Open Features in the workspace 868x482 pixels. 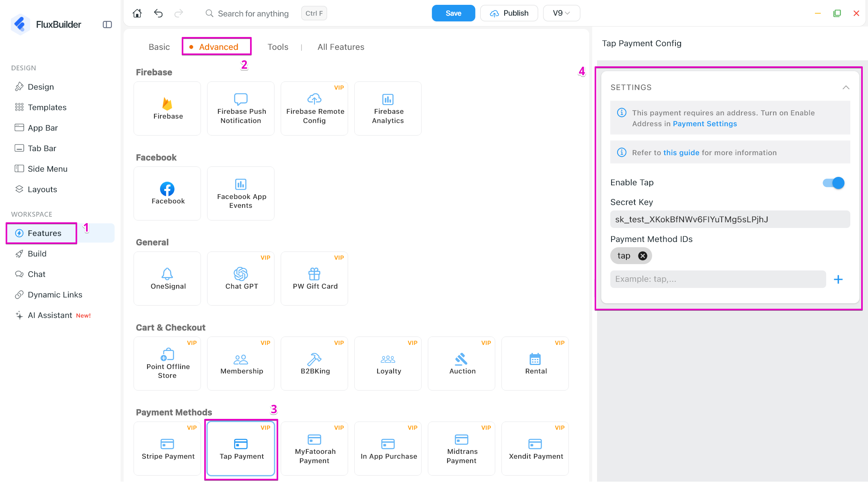pos(60,233)
